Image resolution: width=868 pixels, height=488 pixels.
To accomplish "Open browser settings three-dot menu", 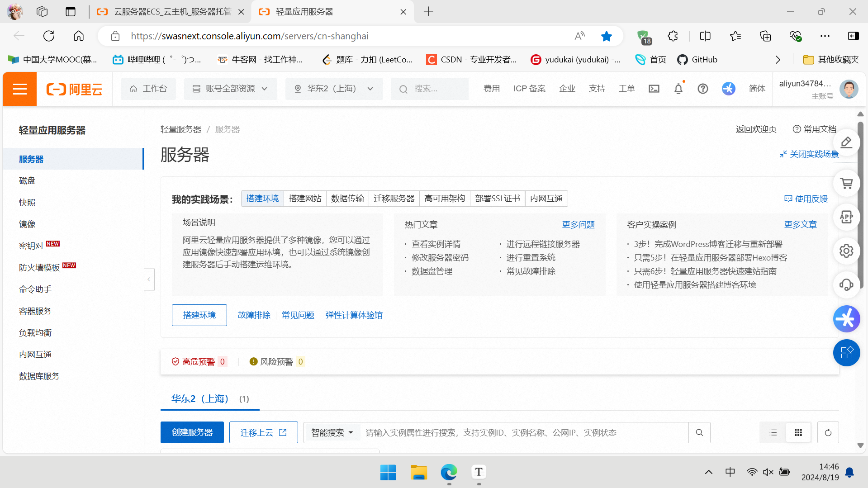I will click(825, 36).
